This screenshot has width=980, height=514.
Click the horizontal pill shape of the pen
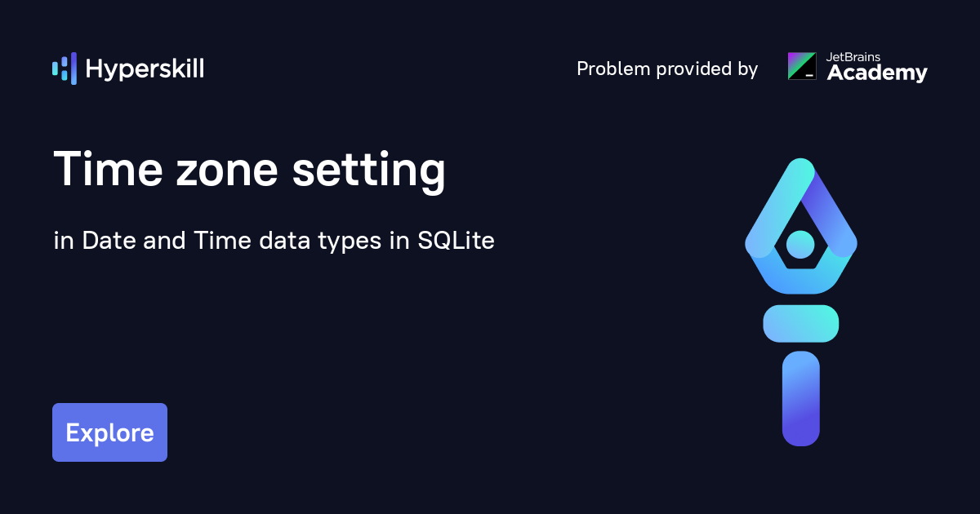800,323
